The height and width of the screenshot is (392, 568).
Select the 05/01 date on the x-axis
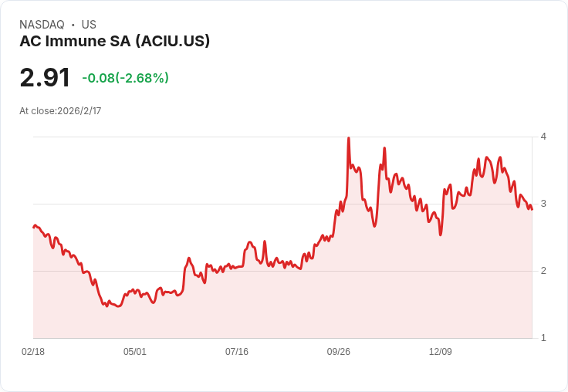135,352
